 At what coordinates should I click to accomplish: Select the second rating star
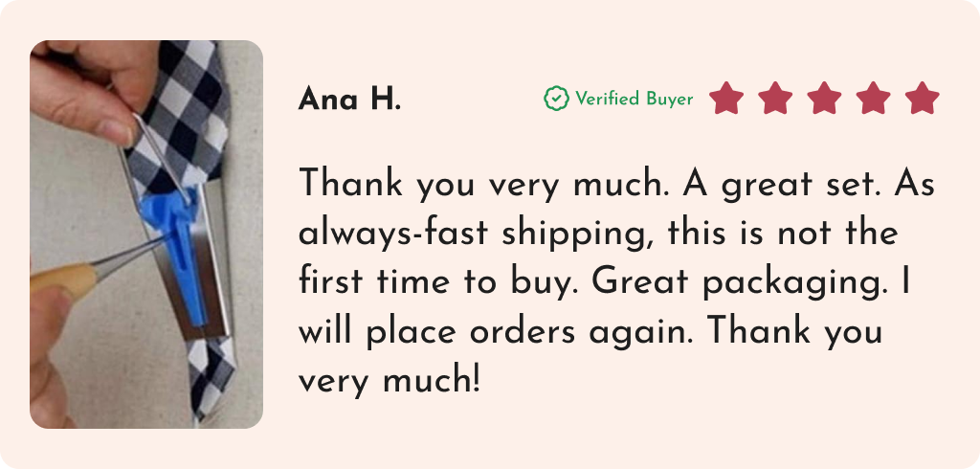tap(775, 99)
